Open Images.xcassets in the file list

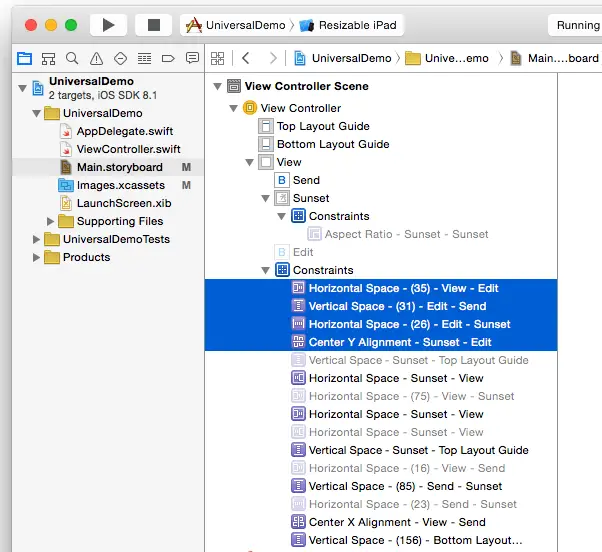120,185
